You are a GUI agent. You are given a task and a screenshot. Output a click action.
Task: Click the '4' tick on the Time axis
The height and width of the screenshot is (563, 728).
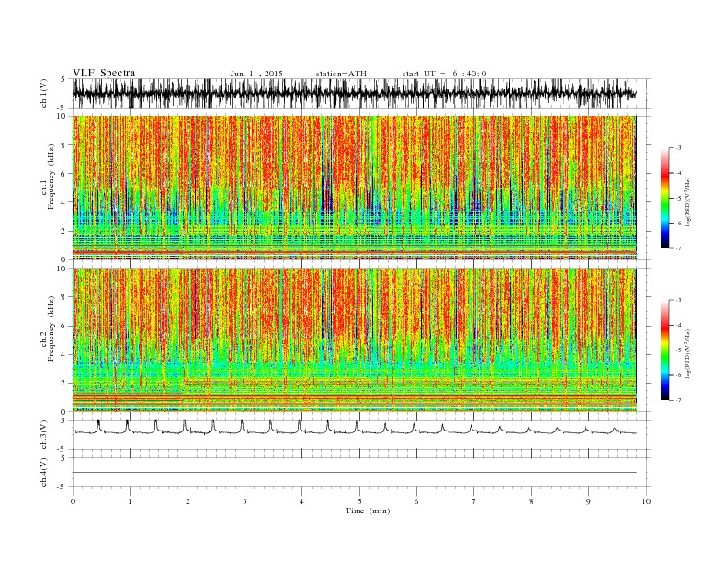tap(301, 501)
